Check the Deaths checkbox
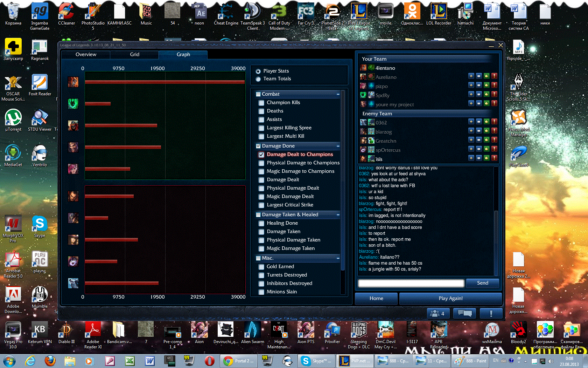Viewport: 588px width, 368px height. (x=261, y=111)
